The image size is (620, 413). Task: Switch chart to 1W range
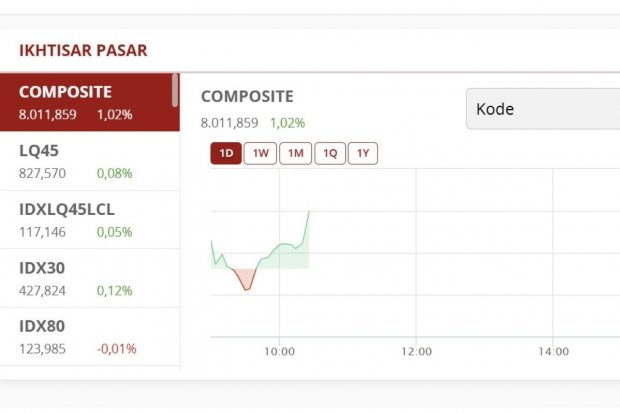(x=260, y=153)
